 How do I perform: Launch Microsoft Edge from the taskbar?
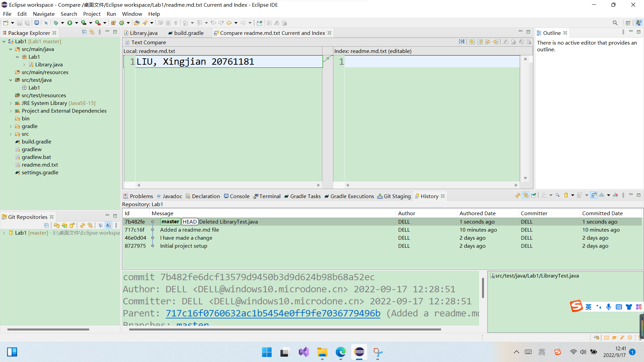pos(340,352)
